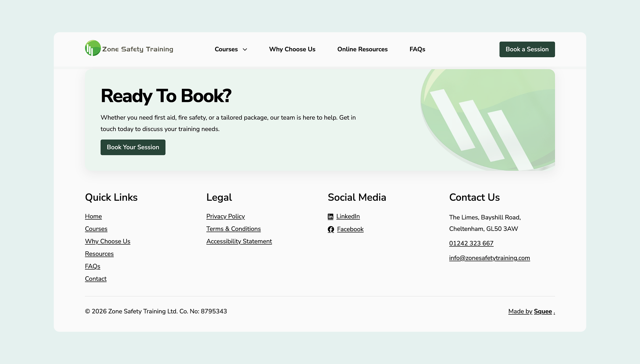The width and height of the screenshot is (640, 364).
Task: Open the Home quick link
Action: [x=93, y=216]
